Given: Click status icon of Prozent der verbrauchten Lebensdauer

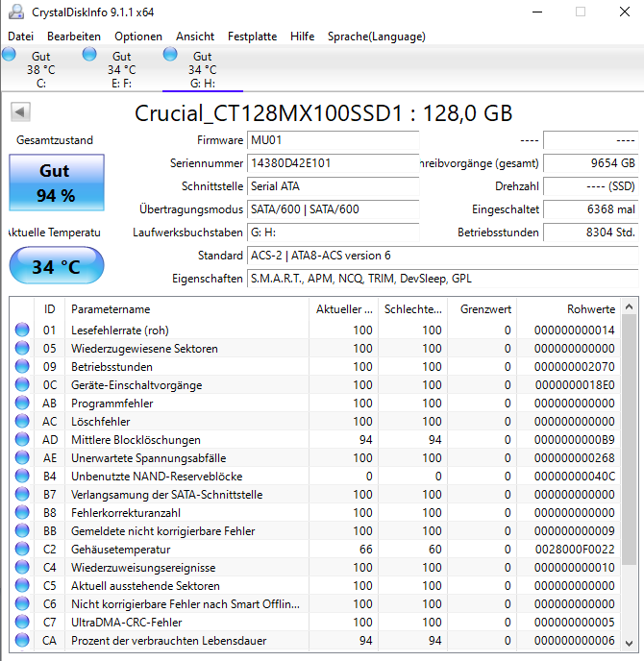Looking at the screenshot, I should pos(22,640).
